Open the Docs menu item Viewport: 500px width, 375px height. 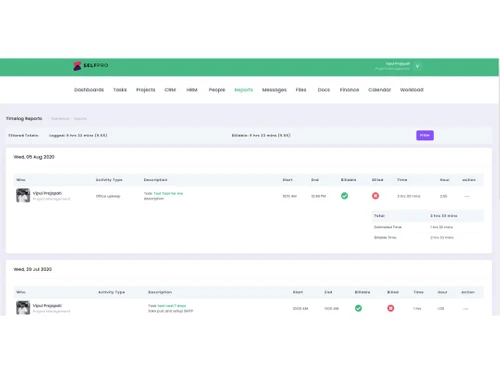[324, 90]
